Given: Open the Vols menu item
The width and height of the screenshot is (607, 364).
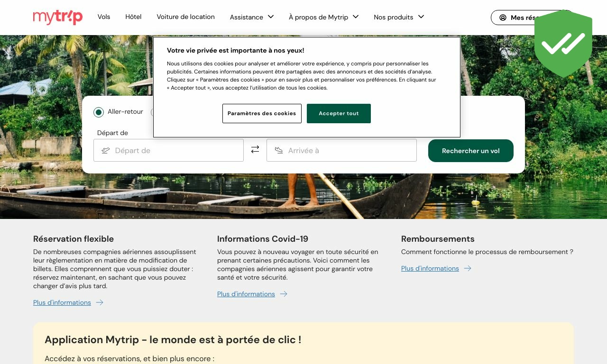Looking at the screenshot, I should point(104,17).
